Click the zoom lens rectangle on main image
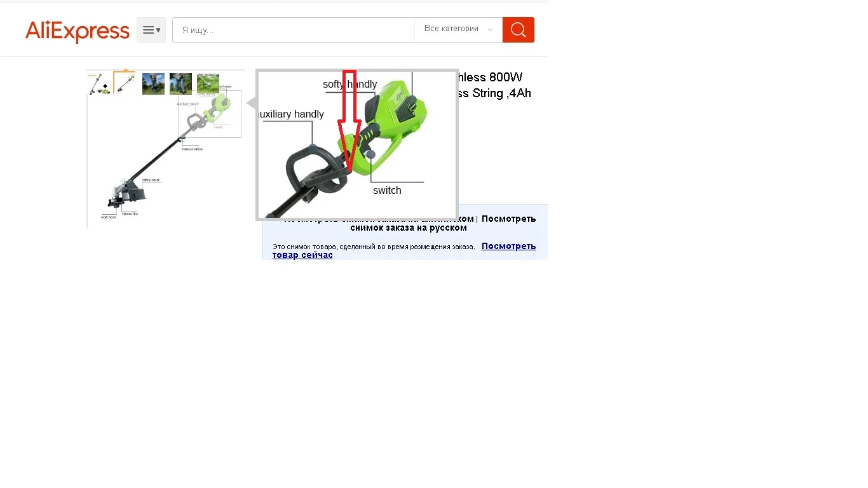 pyautogui.click(x=210, y=114)
